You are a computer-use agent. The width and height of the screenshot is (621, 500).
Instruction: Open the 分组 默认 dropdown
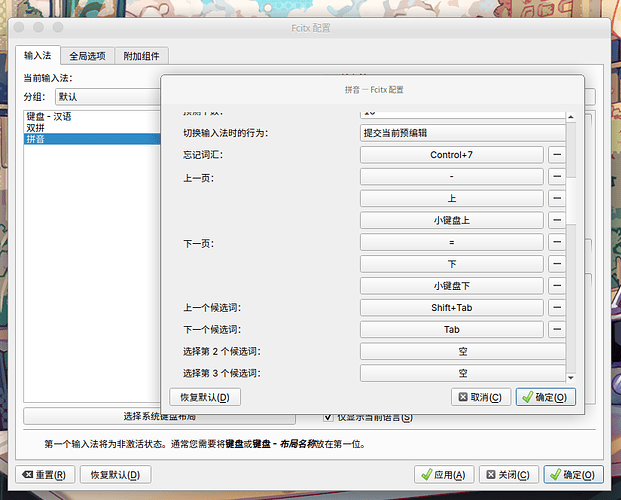click(108, 97)
